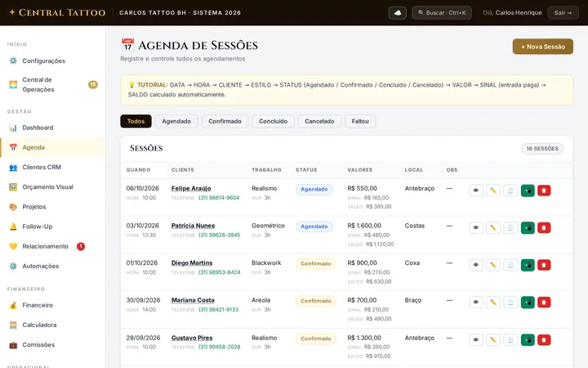Send phone message for Patrícia Nunes session

528,227
